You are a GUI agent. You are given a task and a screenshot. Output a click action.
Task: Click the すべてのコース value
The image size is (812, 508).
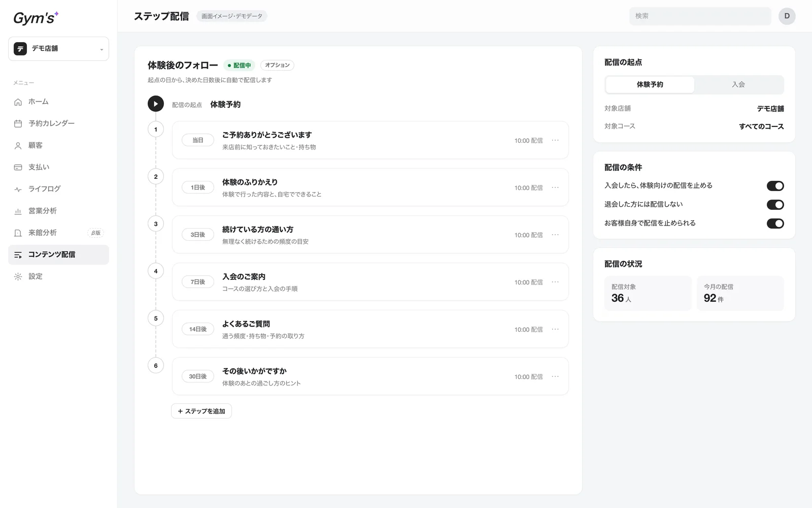coord(761,126)
